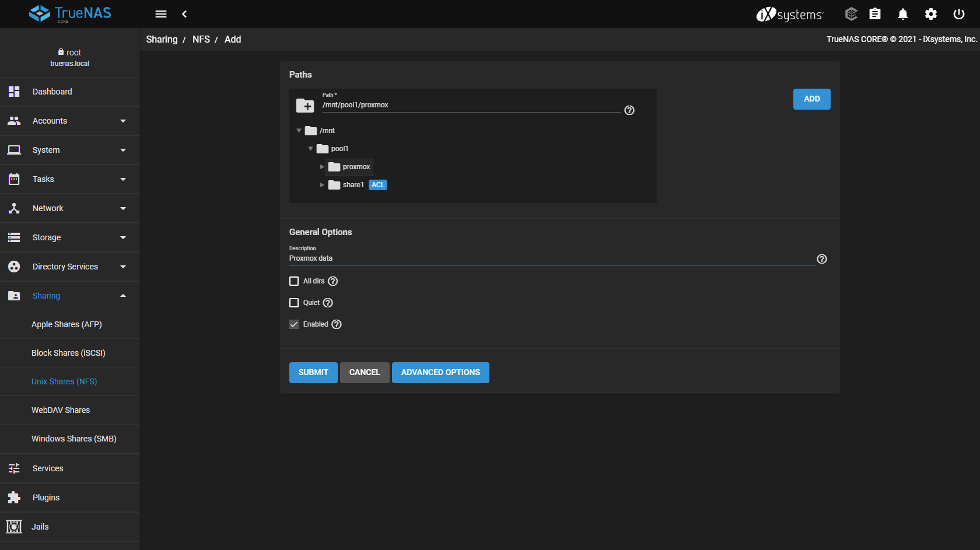Open the TrueCommand status icon
980x550 pixels.
851,14
